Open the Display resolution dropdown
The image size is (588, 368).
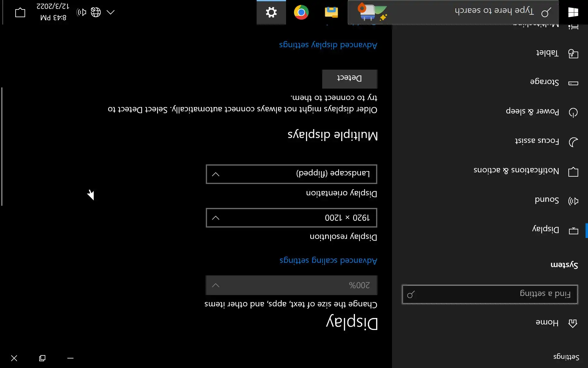[x=291, y=218]
